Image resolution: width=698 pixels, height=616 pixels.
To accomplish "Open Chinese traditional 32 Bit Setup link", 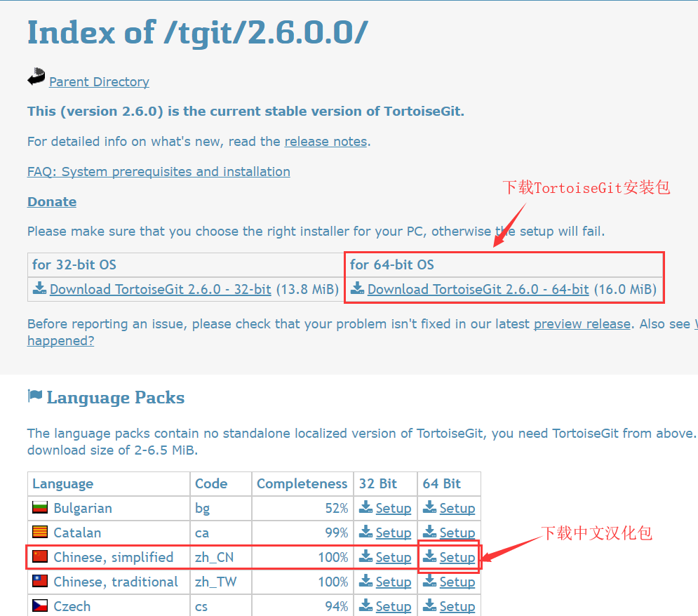I will pyautogui.click(x=394, y=582).
